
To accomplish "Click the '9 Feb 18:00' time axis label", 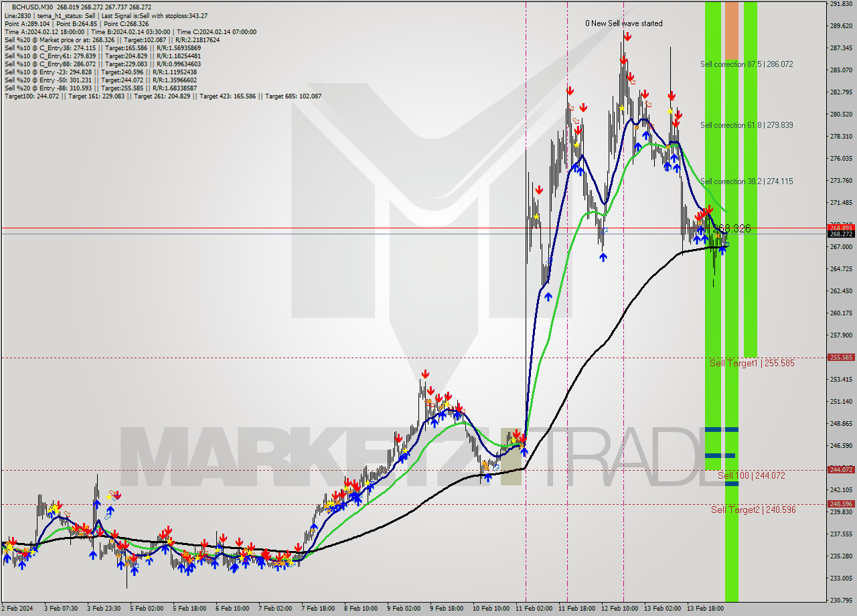I will (x=446, y=609).
